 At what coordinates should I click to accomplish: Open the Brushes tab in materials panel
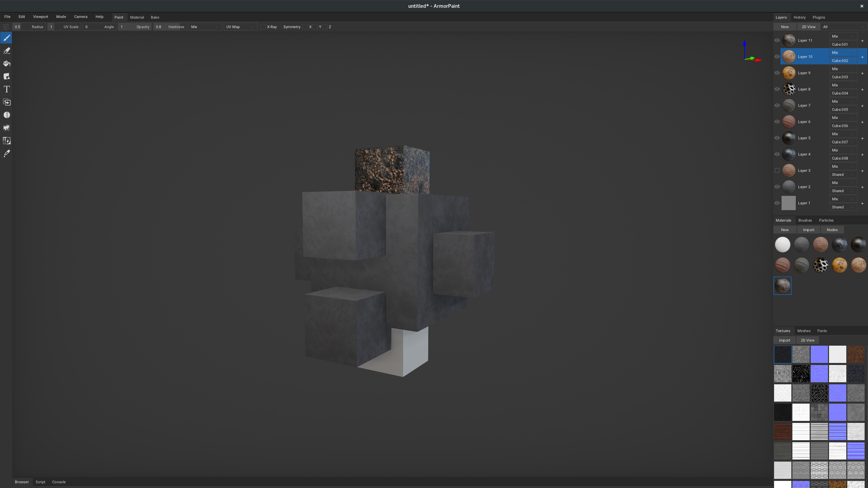point(805,220)
